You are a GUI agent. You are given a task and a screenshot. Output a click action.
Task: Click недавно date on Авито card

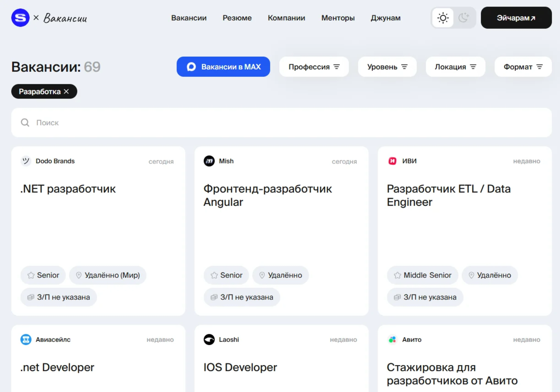tap(527, 340)
